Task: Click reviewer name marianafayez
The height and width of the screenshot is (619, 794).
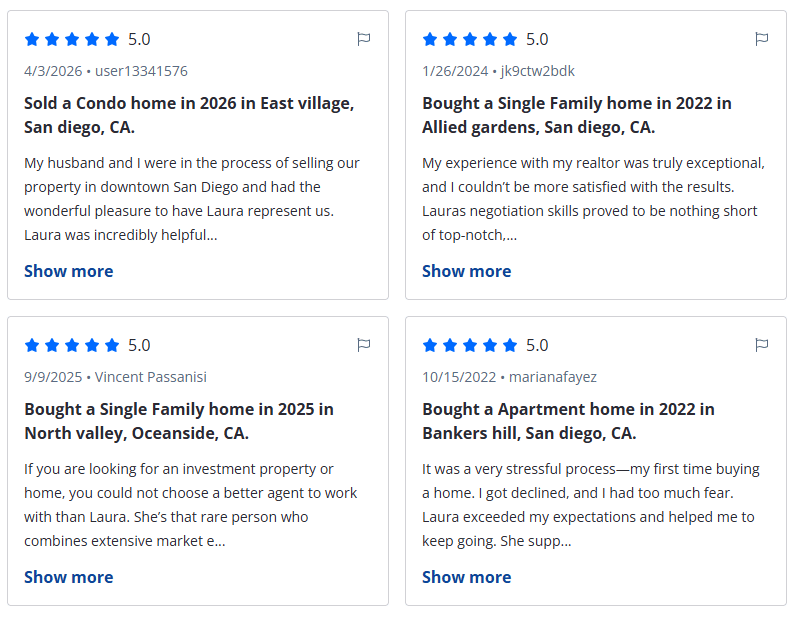Action: [553, 377]
